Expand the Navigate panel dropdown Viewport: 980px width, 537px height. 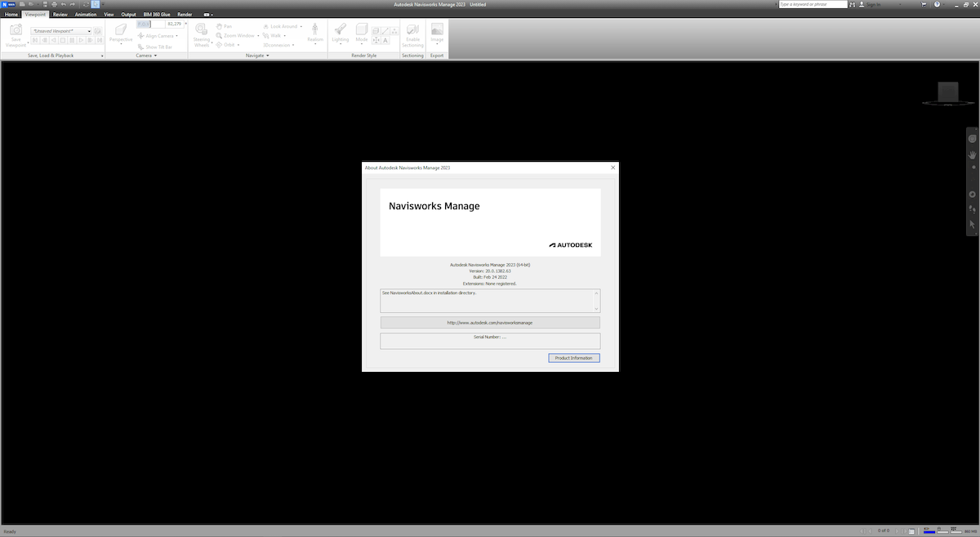click(269, 56)
